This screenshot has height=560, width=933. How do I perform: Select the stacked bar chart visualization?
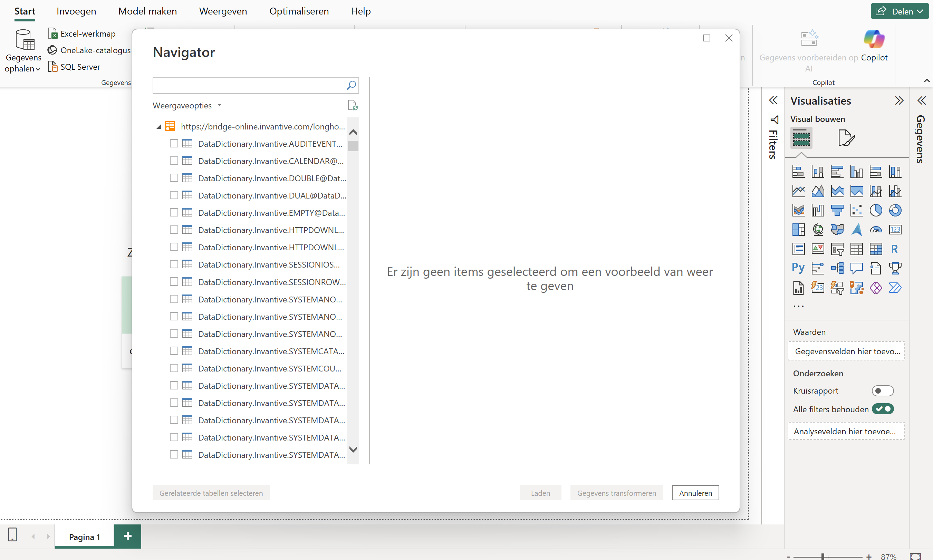798,172
